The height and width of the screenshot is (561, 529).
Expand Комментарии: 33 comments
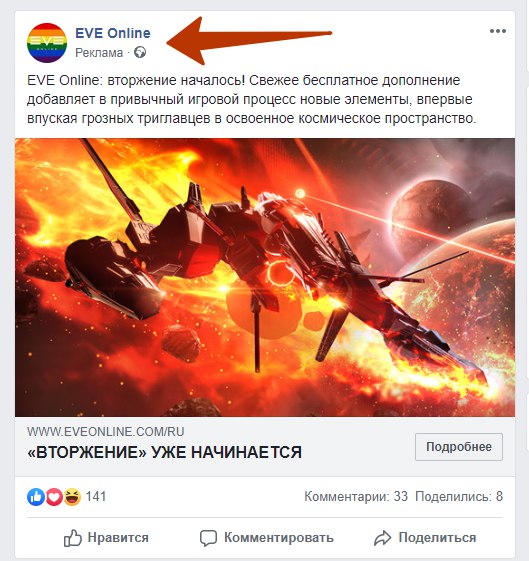356,497
